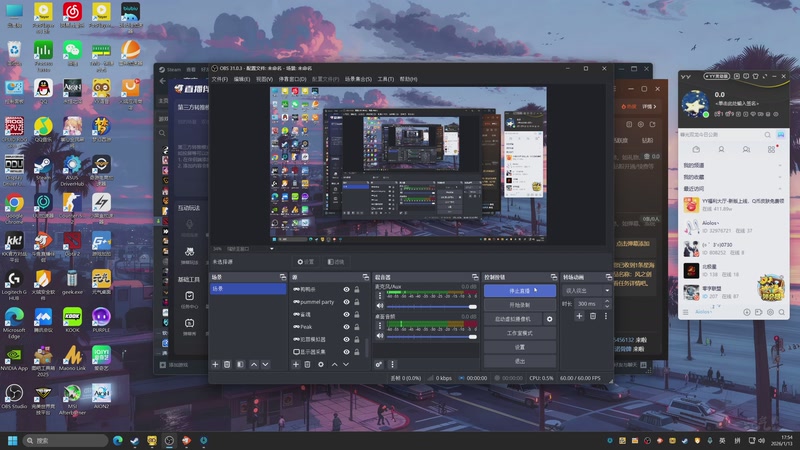Viewport: 800px width, 450px height.
Task: Add a transition with plus icon
Action: [x=579, y=316]
